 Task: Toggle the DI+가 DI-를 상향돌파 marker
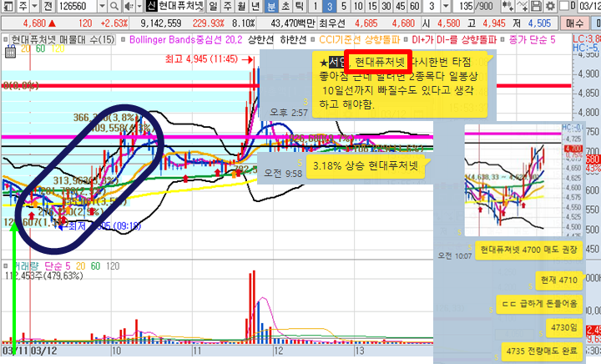pyautogui.click(x=407, y=39)
